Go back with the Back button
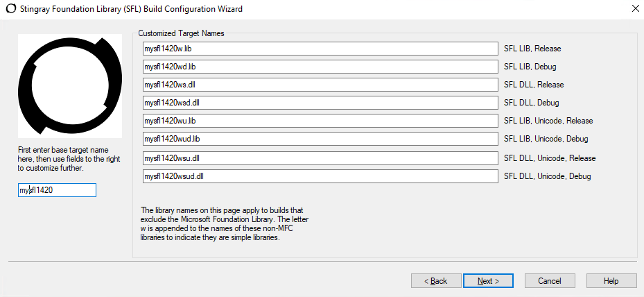Image resolution: width=644 pixels, height=297 pixels. [436, 281]
